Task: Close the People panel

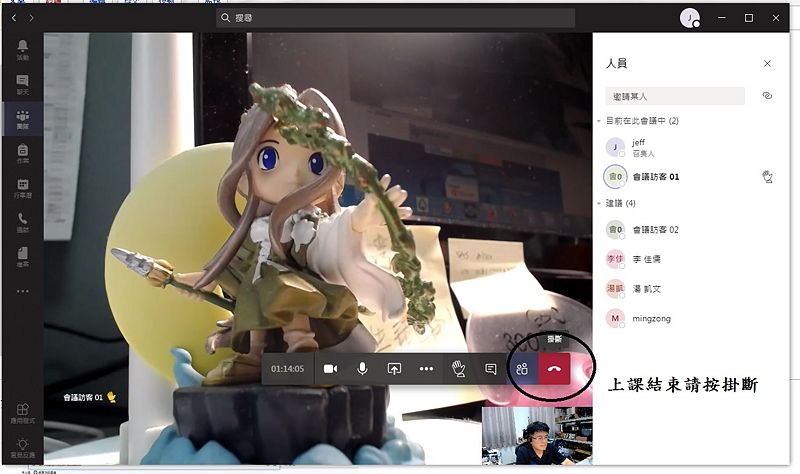Action: 767,63
